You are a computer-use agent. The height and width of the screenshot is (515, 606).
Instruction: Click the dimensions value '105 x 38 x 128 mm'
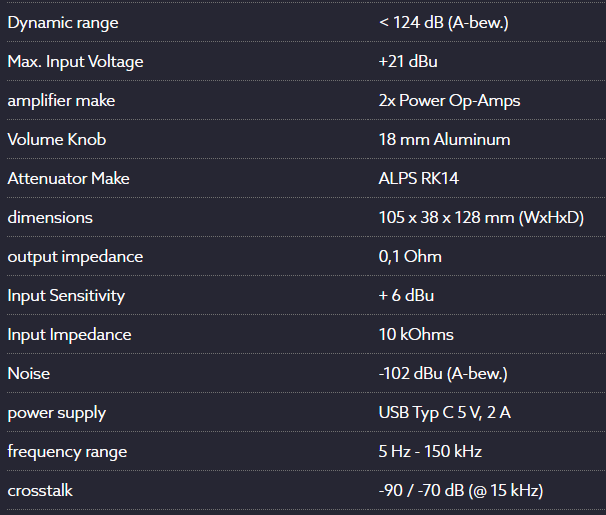tap(480, 217)
